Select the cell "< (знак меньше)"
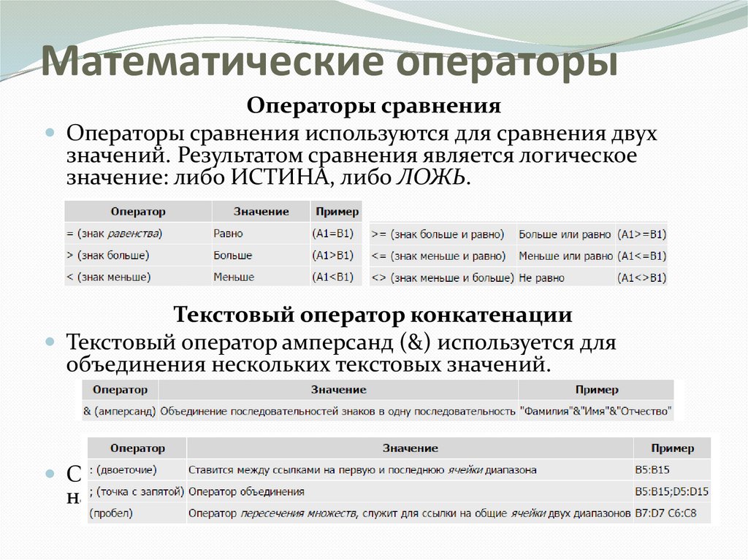 click(x=138, y=277)
